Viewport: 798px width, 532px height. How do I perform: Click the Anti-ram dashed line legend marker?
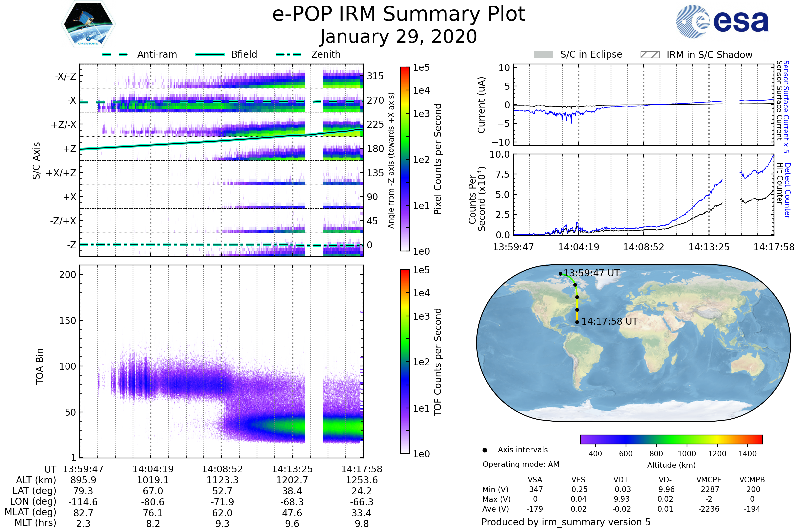(x=115, y=54)
